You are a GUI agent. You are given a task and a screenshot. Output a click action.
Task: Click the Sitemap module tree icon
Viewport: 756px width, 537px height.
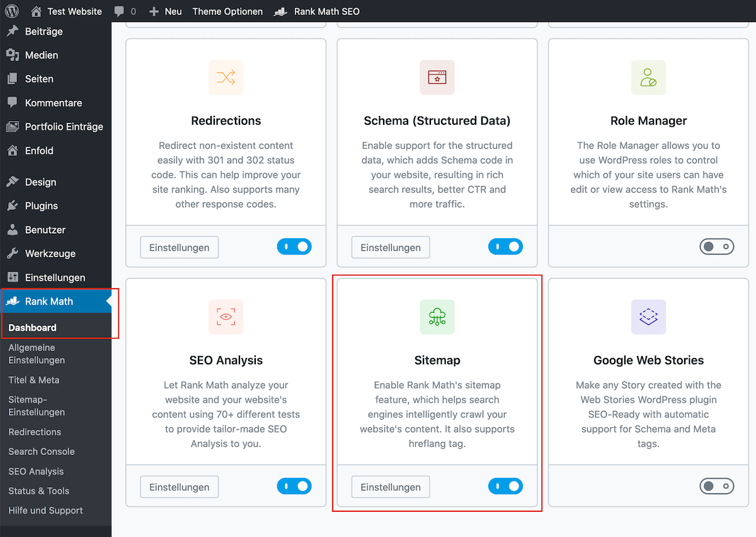(437, 317)
